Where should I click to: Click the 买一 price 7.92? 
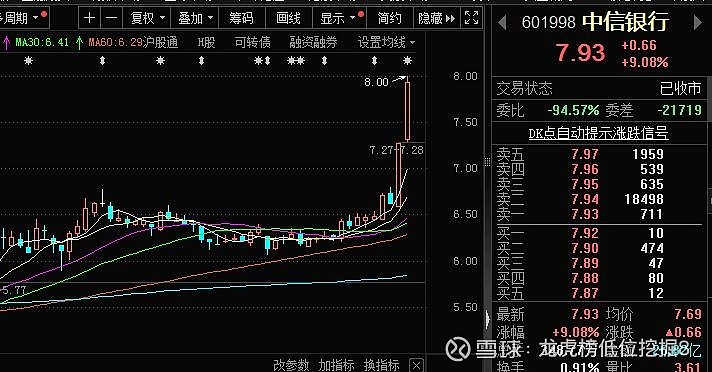click(585, 233)
